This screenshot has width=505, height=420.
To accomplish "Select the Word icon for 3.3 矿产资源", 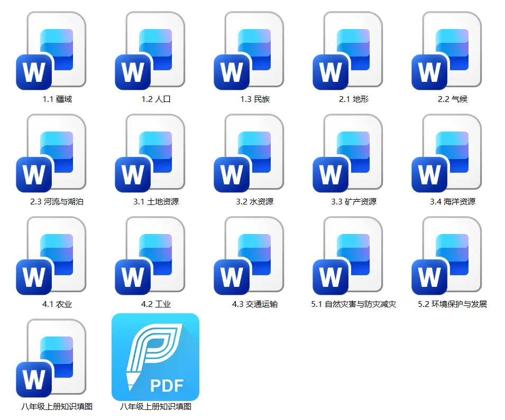I will [347, 153].
